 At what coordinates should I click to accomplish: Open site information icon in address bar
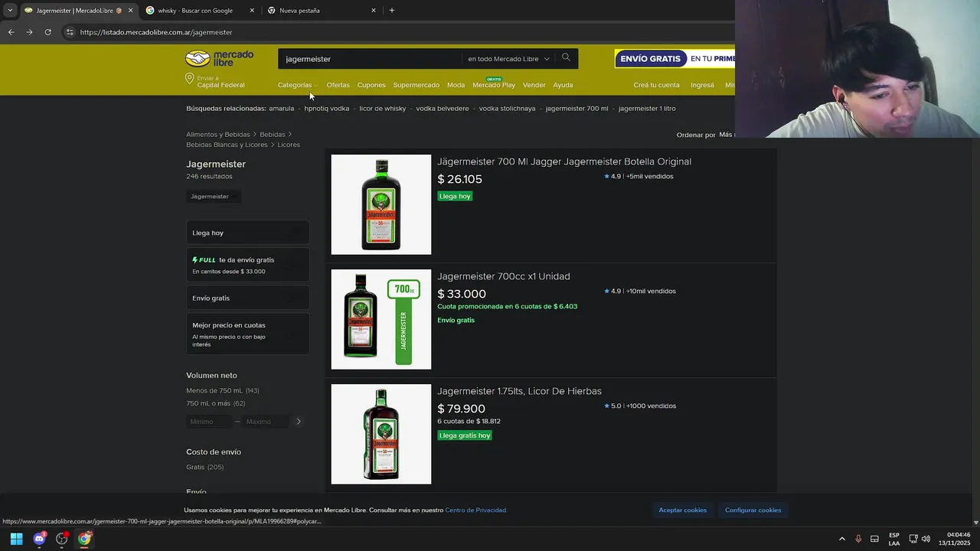(70, 32)
